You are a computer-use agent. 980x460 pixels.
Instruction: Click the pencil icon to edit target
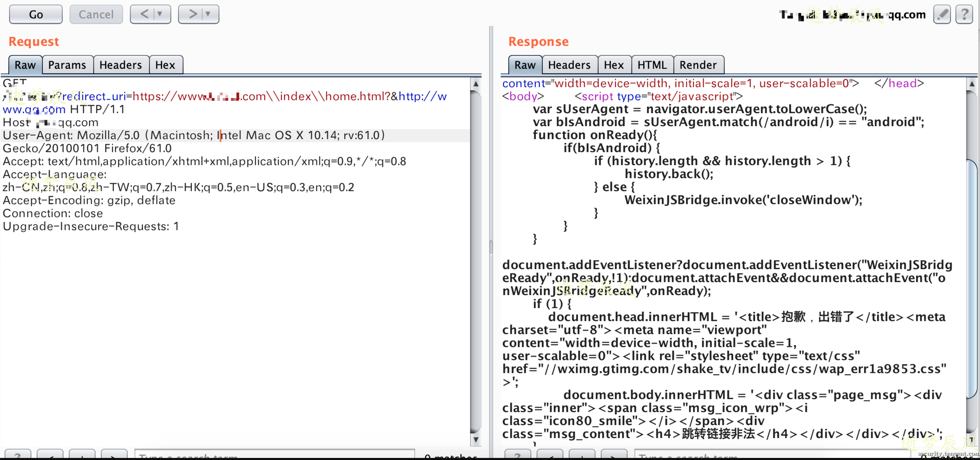942,14
